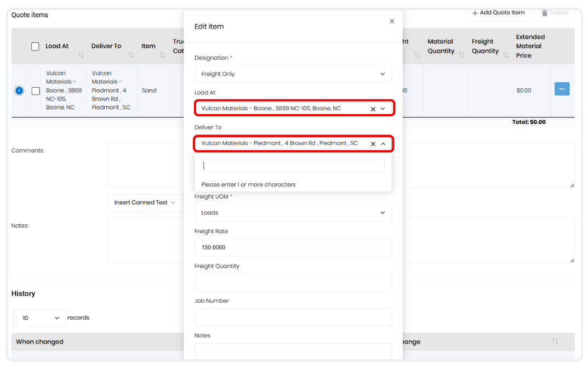Screen dimensions: 588x373
Task: Collapse the Deliver To dropdown arrow
Action: pyautogui.click(x=383, y=144)
